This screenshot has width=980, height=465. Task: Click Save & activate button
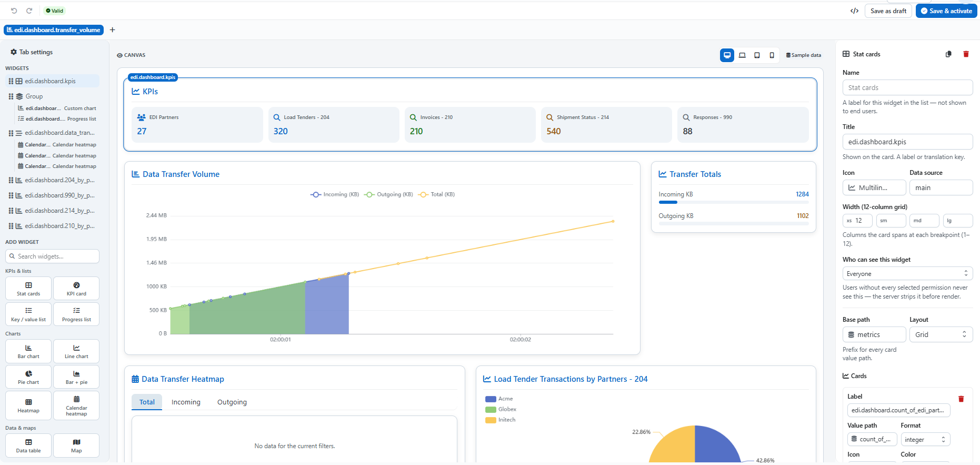[946, 11]
